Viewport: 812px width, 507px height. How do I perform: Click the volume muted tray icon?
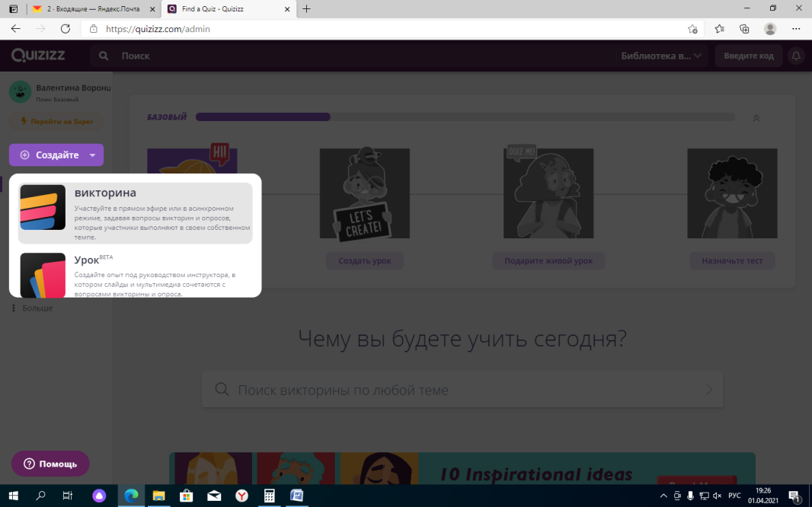(x=718, y=496)
